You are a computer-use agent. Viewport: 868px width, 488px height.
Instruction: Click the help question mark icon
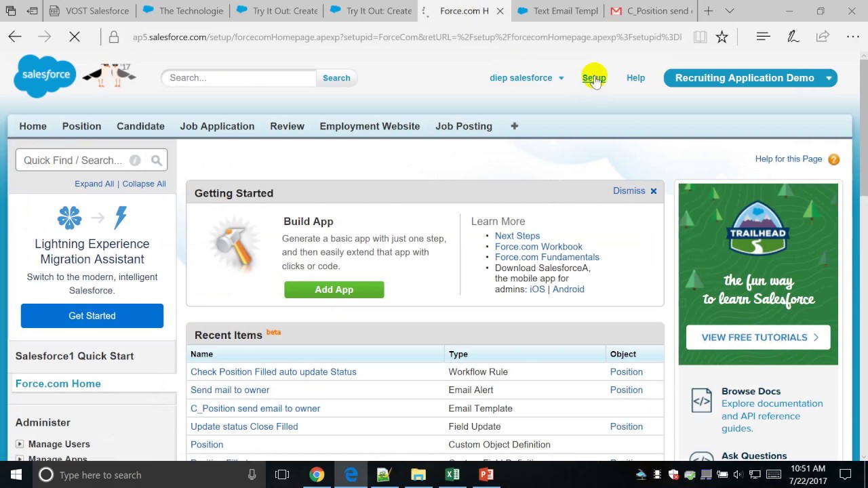pyautogui.click(x=834, y=159)
